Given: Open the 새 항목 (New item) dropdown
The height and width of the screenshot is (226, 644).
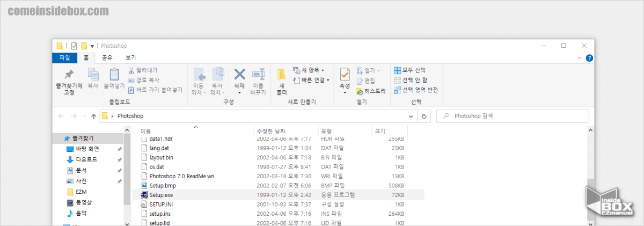Looking at the screenshot, I should coord(309,70).
